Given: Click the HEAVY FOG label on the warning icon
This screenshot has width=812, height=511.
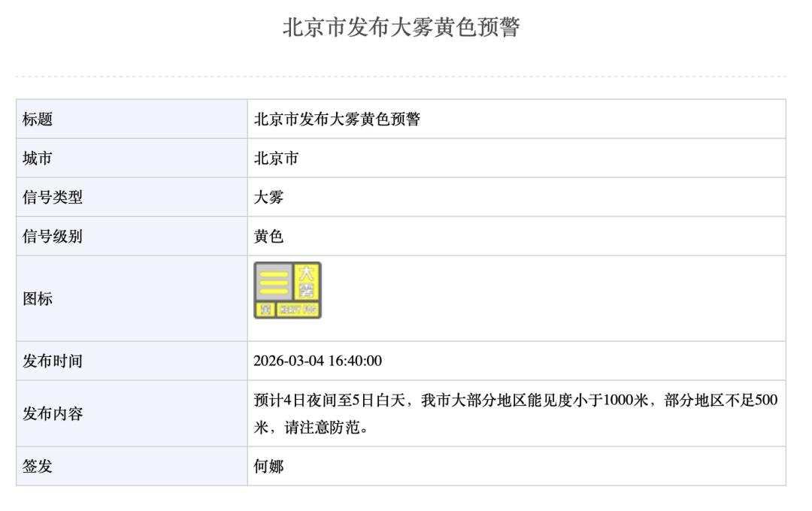Looking at the screenshot, I should (x=298, y=309).
